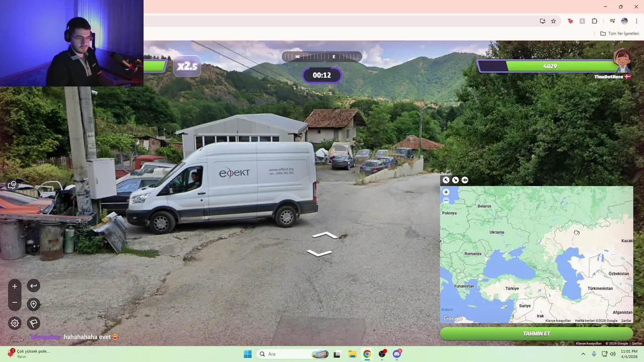Click Özbekistan label on the map
644x362 pixels.
[x=619, y=274]
